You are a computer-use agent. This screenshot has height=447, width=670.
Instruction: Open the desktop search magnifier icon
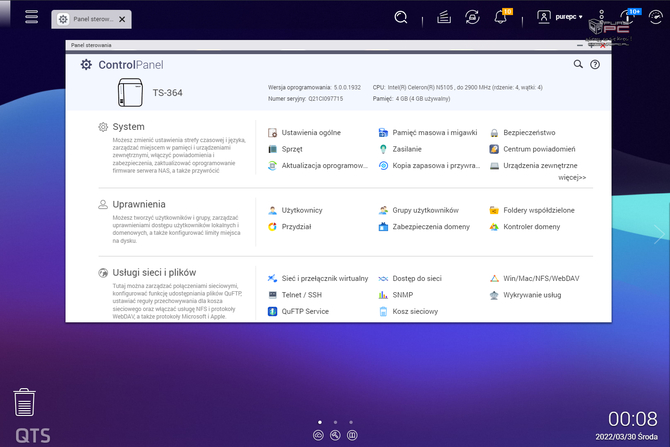point(401,17)
